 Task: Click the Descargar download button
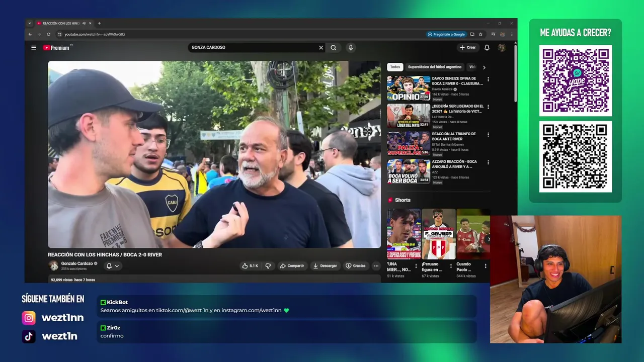(x=325, y=265)
